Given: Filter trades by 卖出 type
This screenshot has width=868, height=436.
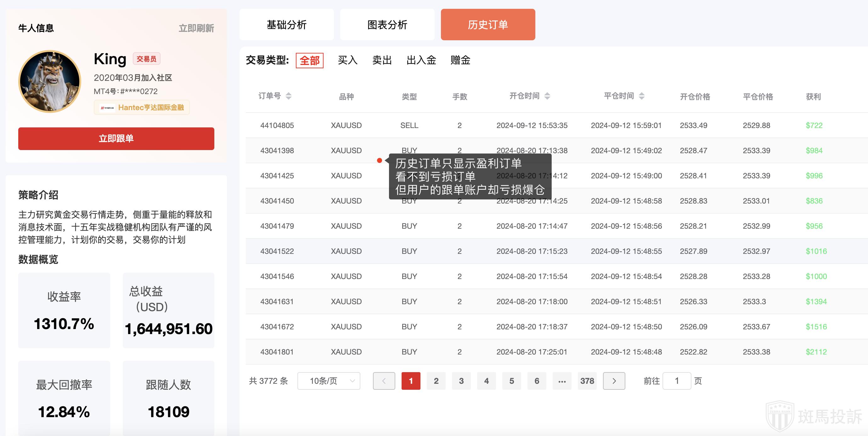Looking at the screenshot, I should [382, 60].
